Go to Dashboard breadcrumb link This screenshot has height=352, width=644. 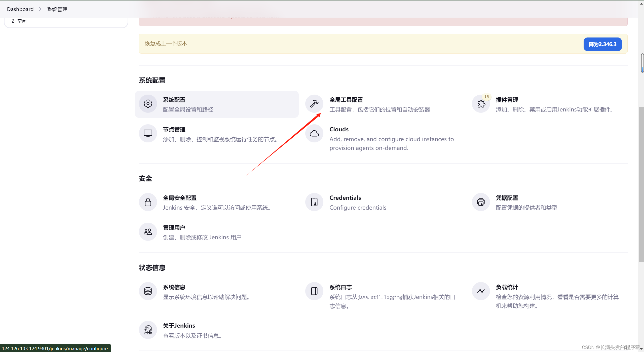pos(20,9)
